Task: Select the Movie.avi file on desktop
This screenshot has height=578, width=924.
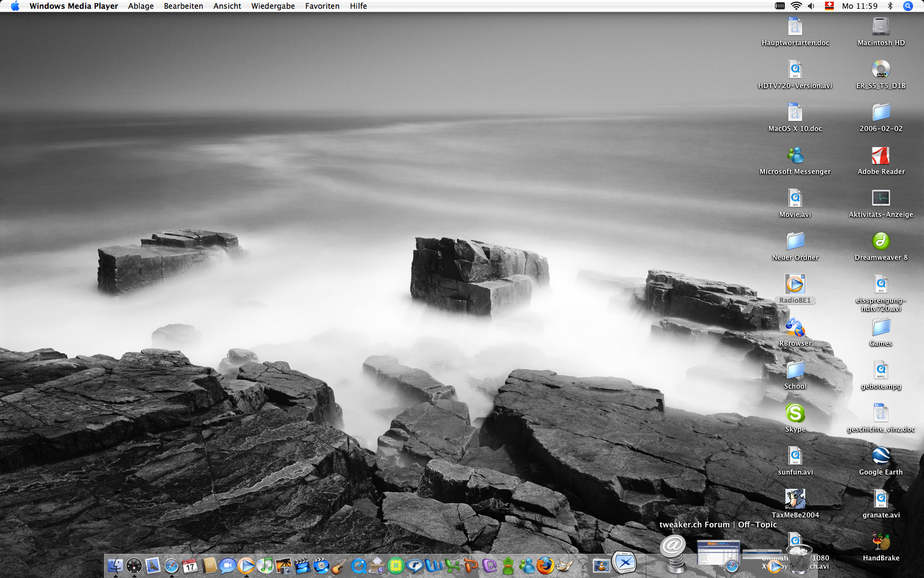Action: tap(795, 199)
